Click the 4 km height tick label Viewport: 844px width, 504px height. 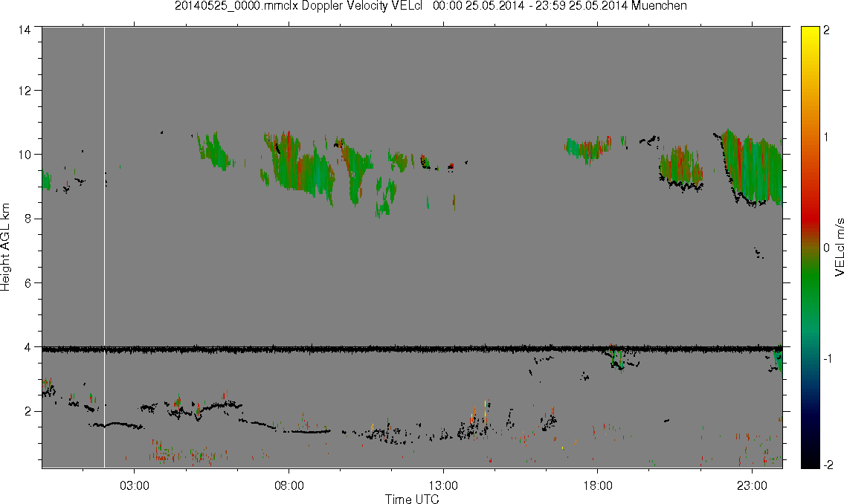(27, 347)
